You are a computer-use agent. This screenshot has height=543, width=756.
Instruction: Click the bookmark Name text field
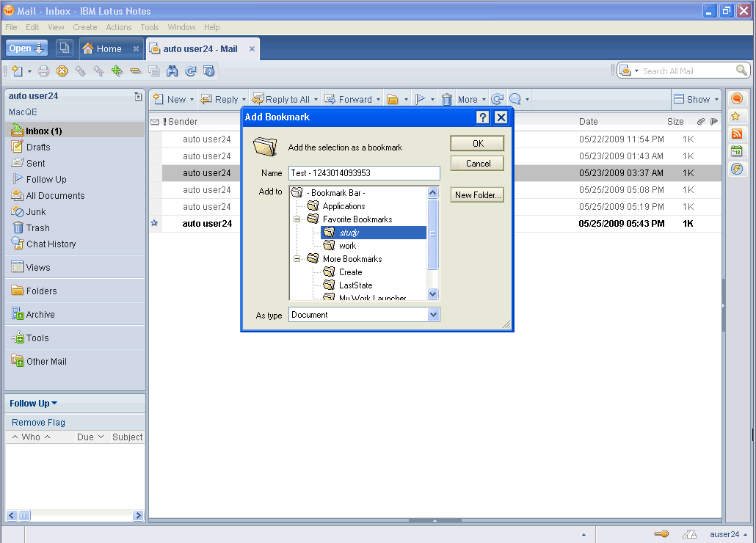(x=364, y=173)
